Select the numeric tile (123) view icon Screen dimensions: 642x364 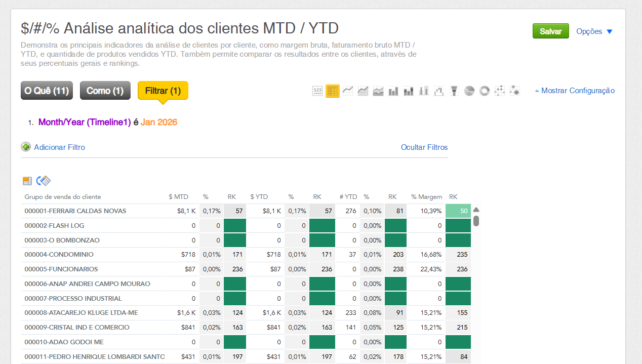point(317,91)
